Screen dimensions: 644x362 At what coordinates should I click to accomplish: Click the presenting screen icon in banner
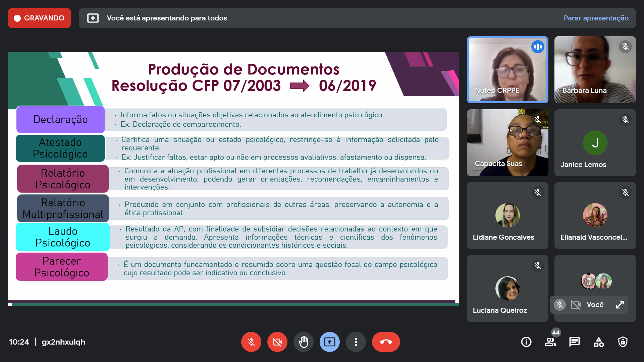point(93,18)
